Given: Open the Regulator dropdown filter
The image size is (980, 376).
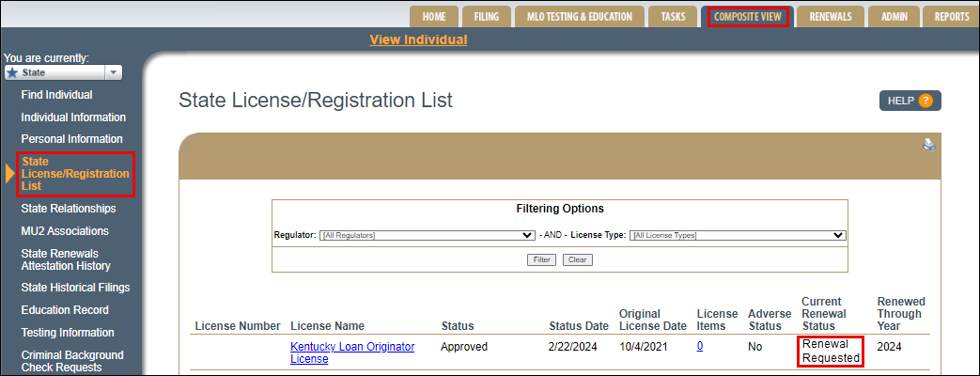Looking at the screenshot, I should click(427, 235).
